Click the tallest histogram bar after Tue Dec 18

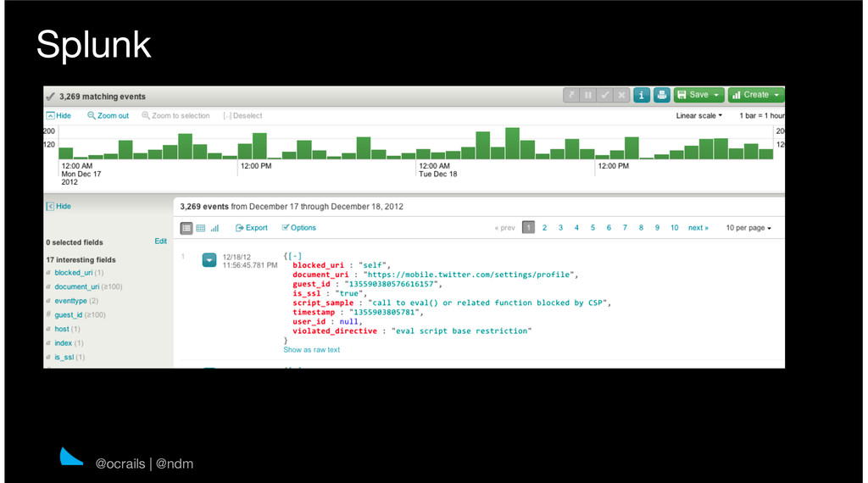(512, 143)
